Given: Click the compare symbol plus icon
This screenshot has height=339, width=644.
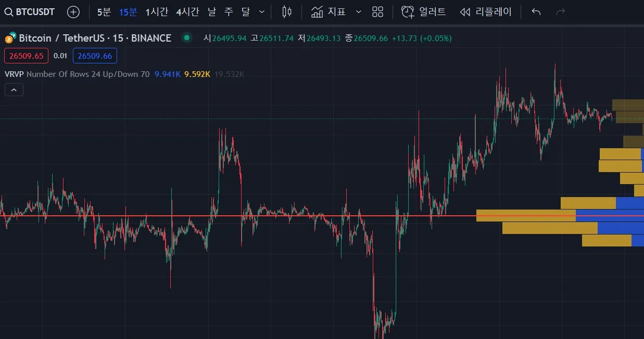Looking at the screenshot, I should tap(73, 11).
